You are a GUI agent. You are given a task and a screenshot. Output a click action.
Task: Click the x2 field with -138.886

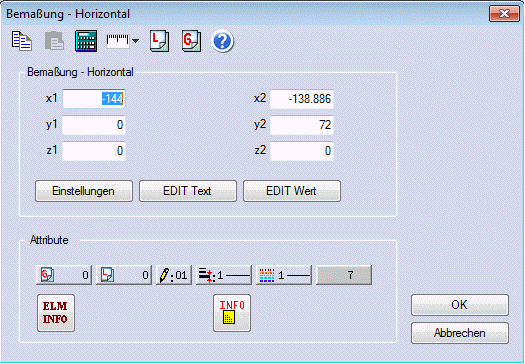[302, 99]
